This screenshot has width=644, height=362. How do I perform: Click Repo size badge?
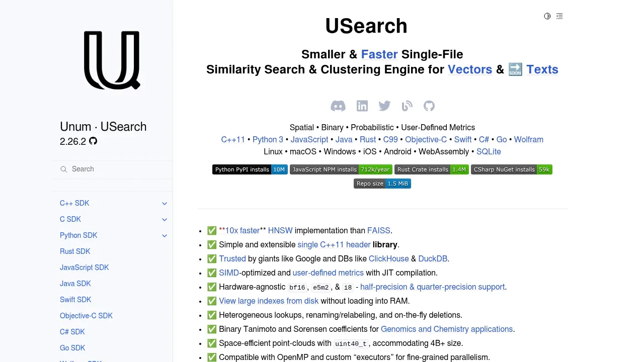click(x=382, y=184)
